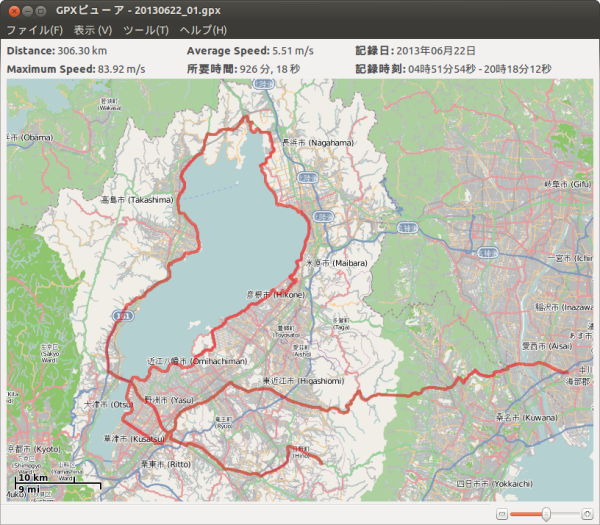Open the ヘルプ(H) menu
This screenshot has height=525, width=600.
[x=203, y=30]
